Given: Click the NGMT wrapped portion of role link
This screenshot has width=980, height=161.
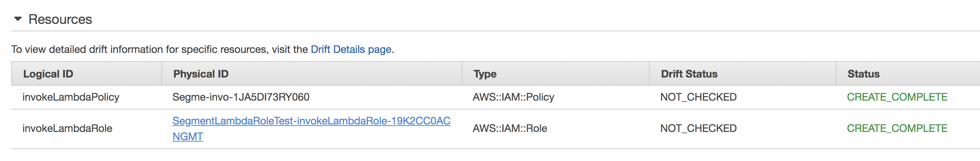Looking at the screenshot, I should click(x=187, y=136).
